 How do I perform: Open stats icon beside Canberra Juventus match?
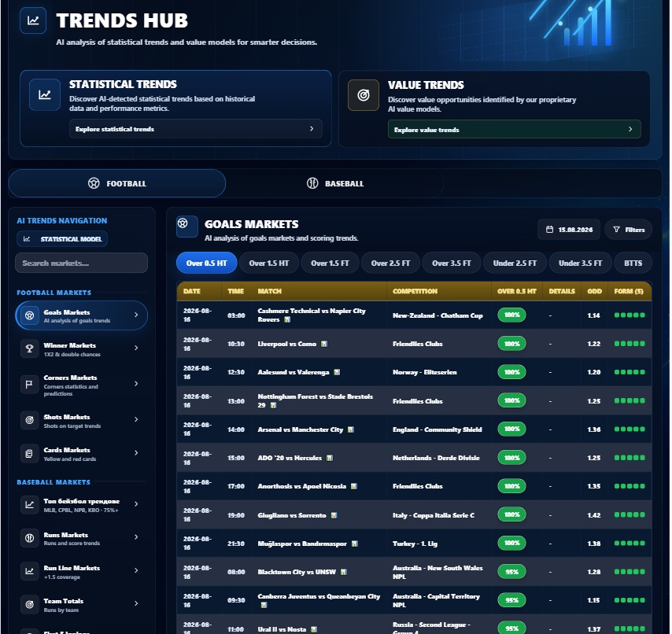point(264,605)
